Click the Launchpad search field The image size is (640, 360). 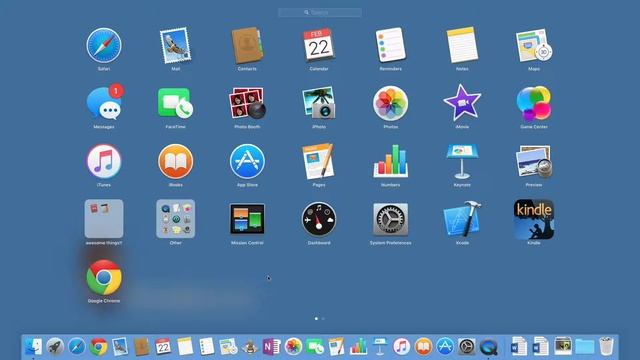point(320,13)
